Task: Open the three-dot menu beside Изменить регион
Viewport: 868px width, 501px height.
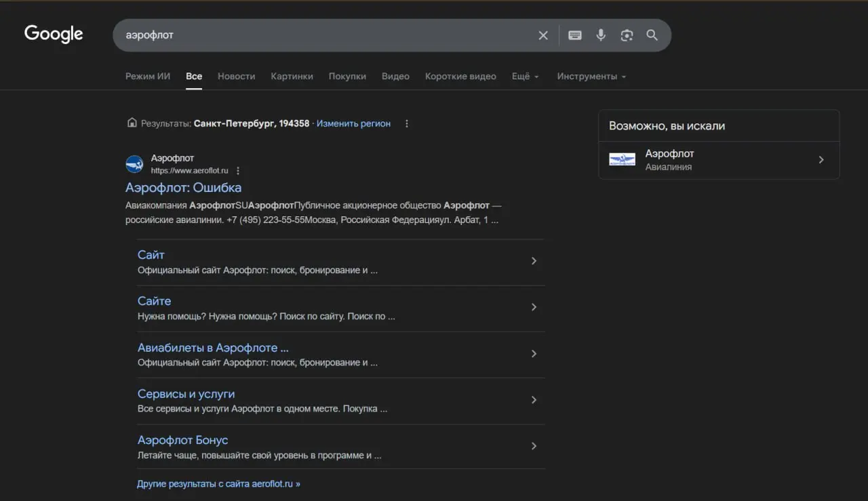Action: tap(407, 123)
